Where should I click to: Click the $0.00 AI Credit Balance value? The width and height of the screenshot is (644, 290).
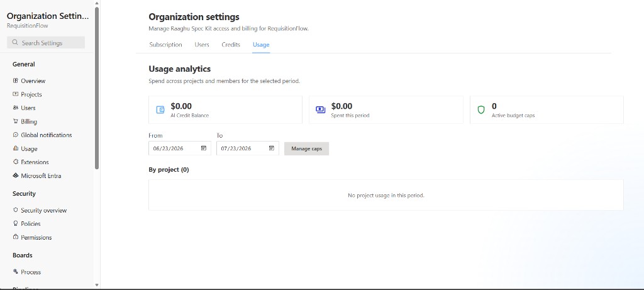(181, 106)
